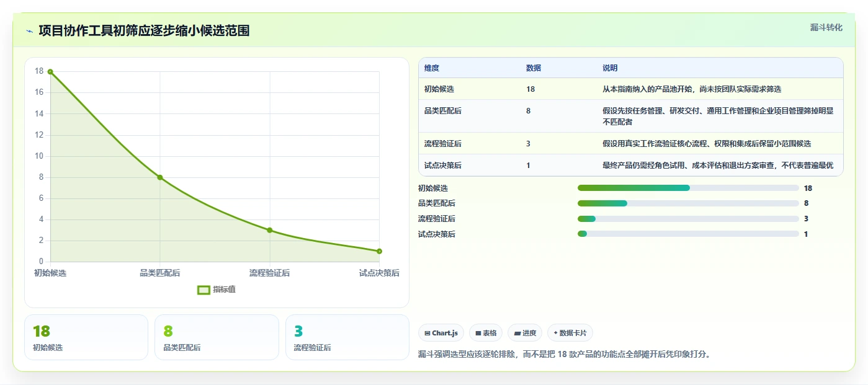Click the table cell with value 3
Viewport: 868px width, 385px height.
[x=529, y=144]
